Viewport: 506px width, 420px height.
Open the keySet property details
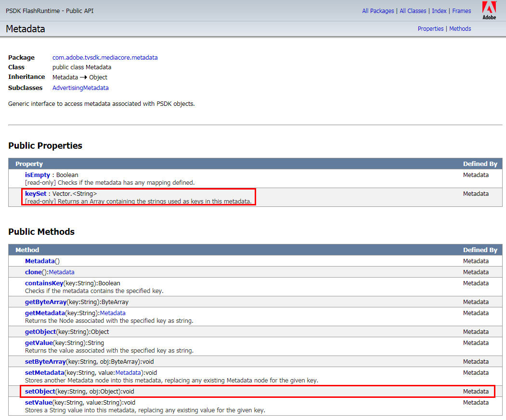[x=36, y=194]
